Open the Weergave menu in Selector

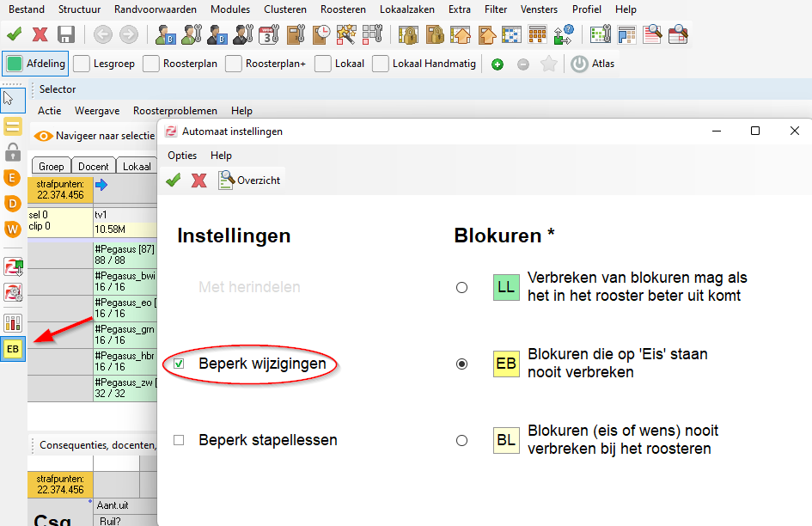click(x=97, y=111)
